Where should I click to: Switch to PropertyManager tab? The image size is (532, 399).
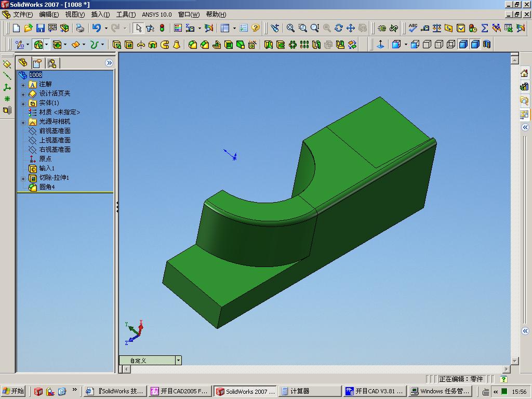pos(37,63)
